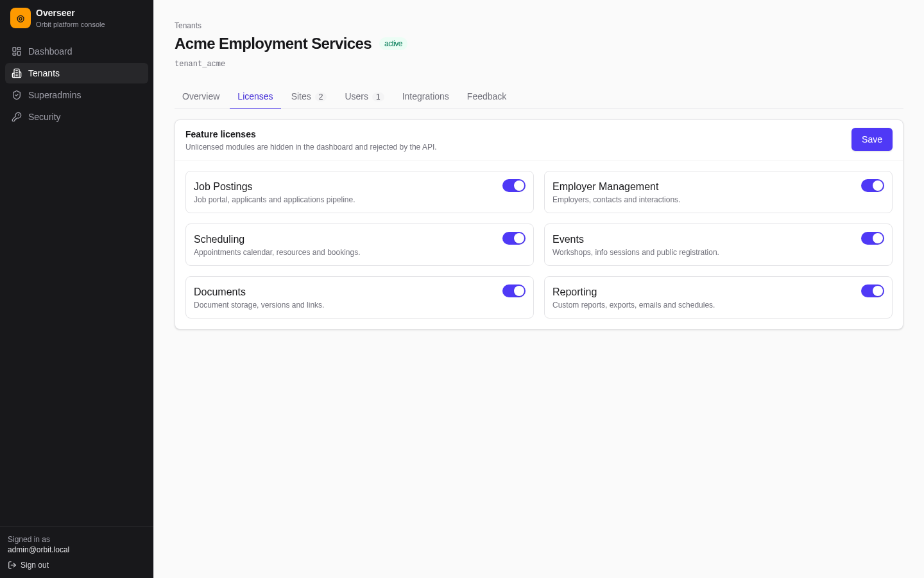This screenshot has width=924, height=578.
Task: Click the Overseer app name text
Action: (x=55, y=13)
